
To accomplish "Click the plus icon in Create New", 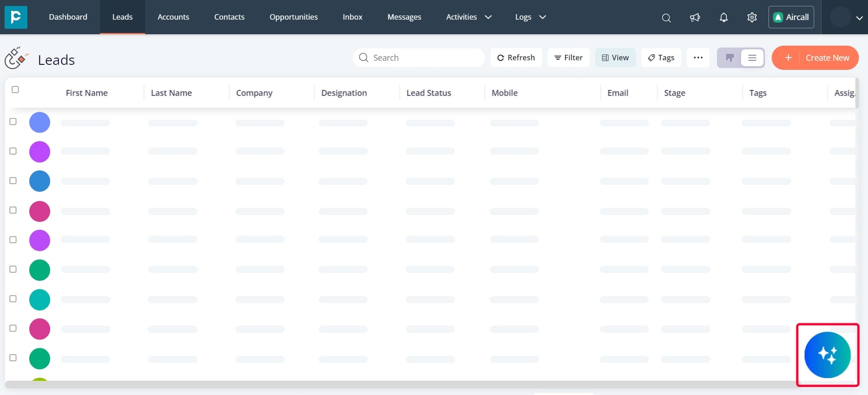I will [788, 58].
